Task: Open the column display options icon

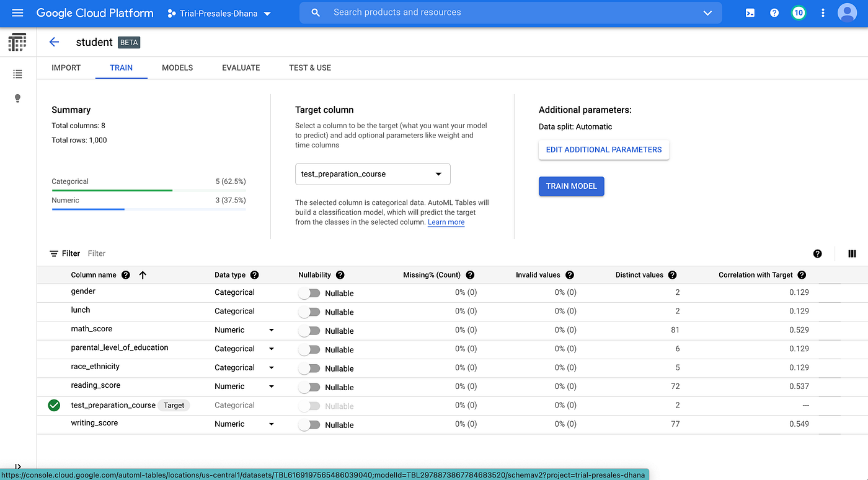Action: tap(851, 253)
